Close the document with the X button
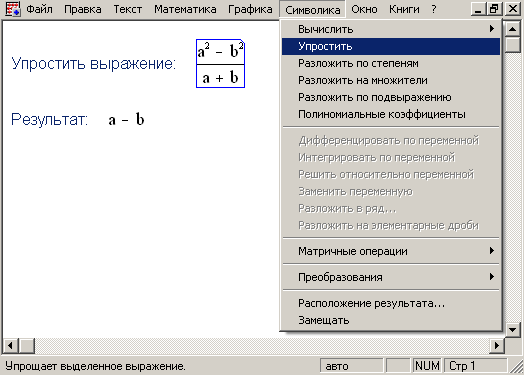 [512, 9]
